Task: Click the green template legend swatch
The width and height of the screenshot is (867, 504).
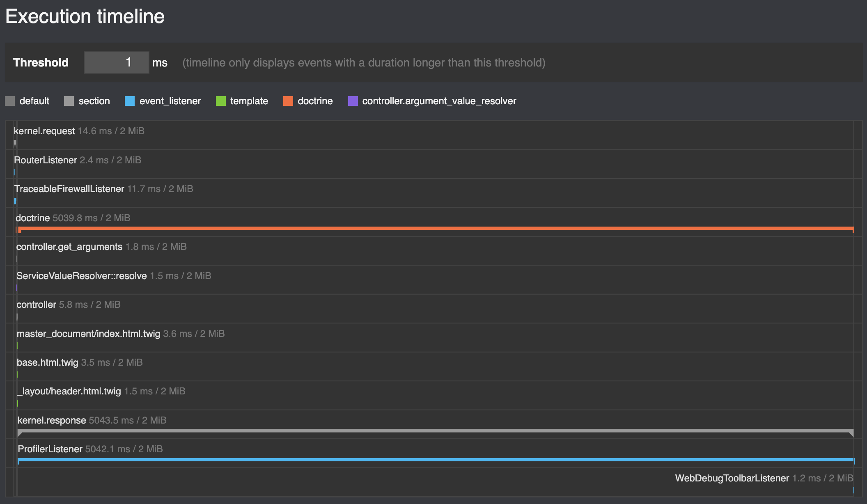Action: pos(221,101)
